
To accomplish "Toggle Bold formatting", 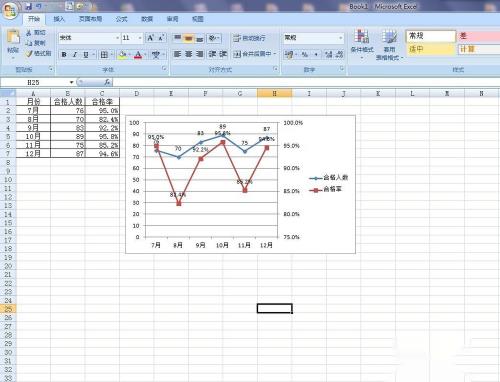I will pos(64,55).
